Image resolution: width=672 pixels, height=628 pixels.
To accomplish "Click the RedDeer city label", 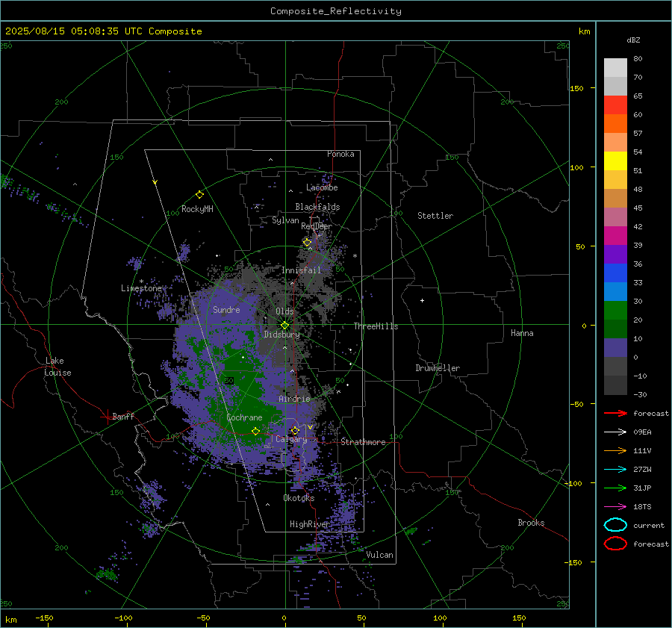I will point(317,226).
